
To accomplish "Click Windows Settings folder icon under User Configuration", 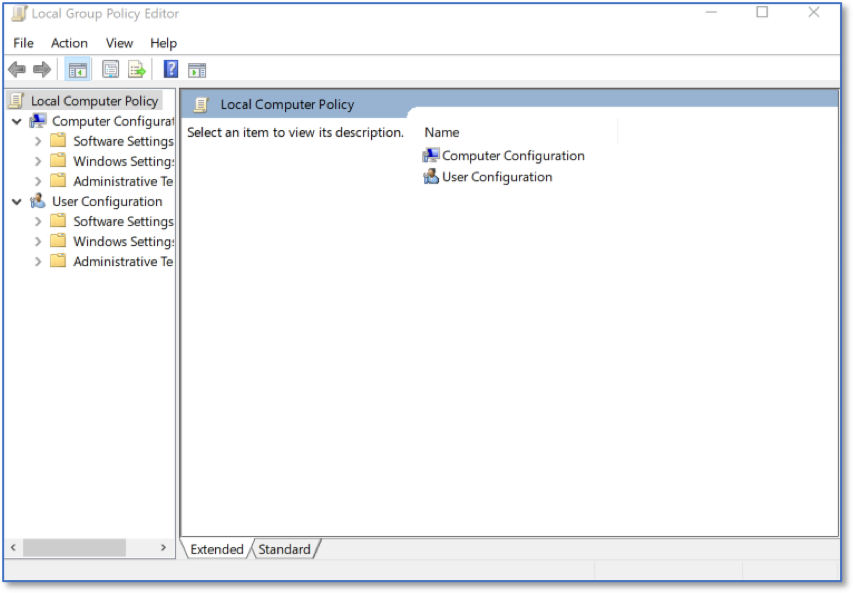I will point(58,241).
